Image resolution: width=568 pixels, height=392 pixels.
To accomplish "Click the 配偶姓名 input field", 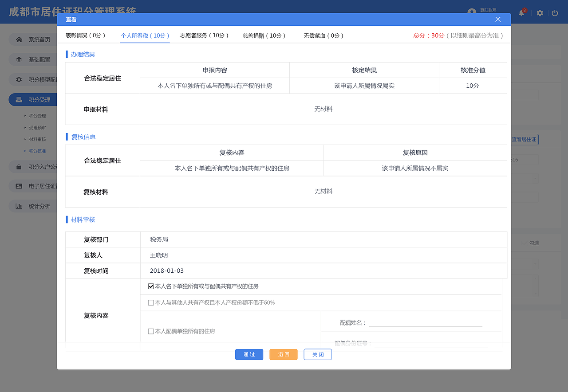I will (x=426, y=322).
